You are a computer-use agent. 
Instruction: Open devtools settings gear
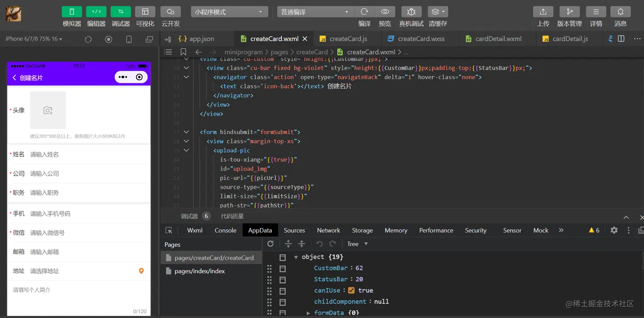coord(614,230)
